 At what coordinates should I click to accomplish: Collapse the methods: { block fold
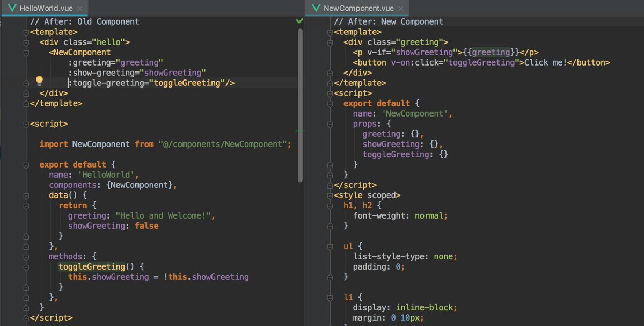pyautogui.click(x=25, y=257)
